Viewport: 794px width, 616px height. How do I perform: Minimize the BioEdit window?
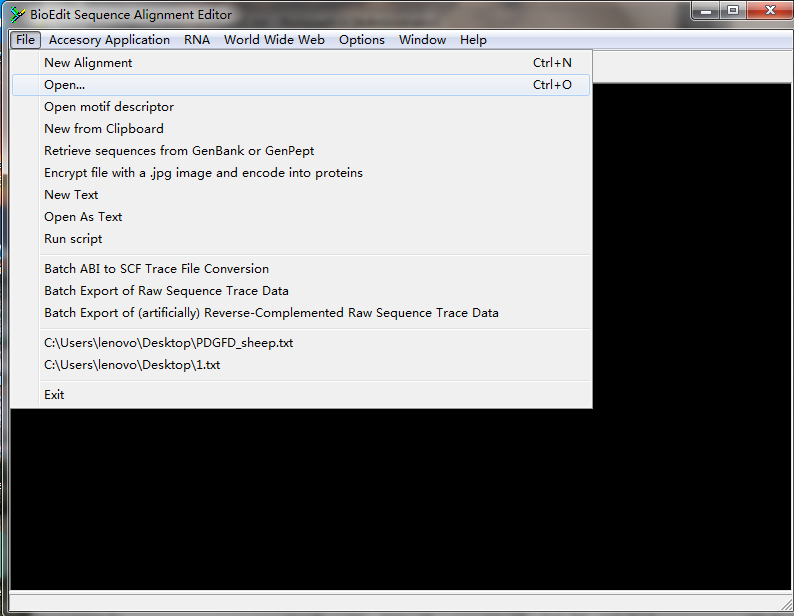(x=706, y=11)
